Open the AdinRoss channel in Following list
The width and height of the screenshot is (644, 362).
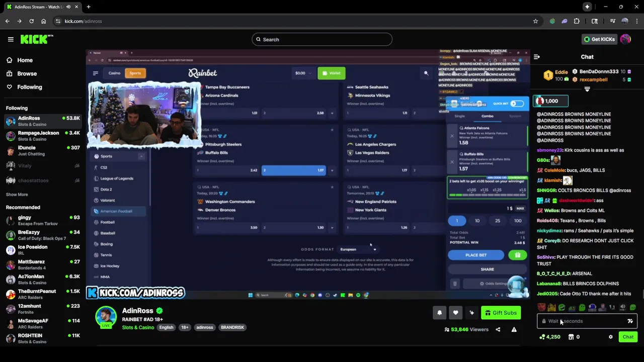[43, 121]
